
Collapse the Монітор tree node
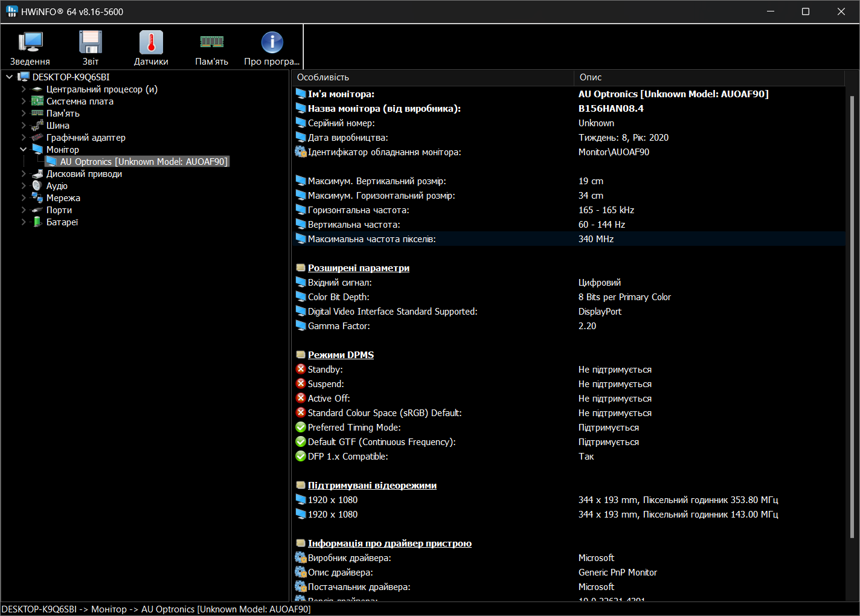click(24, 150)
